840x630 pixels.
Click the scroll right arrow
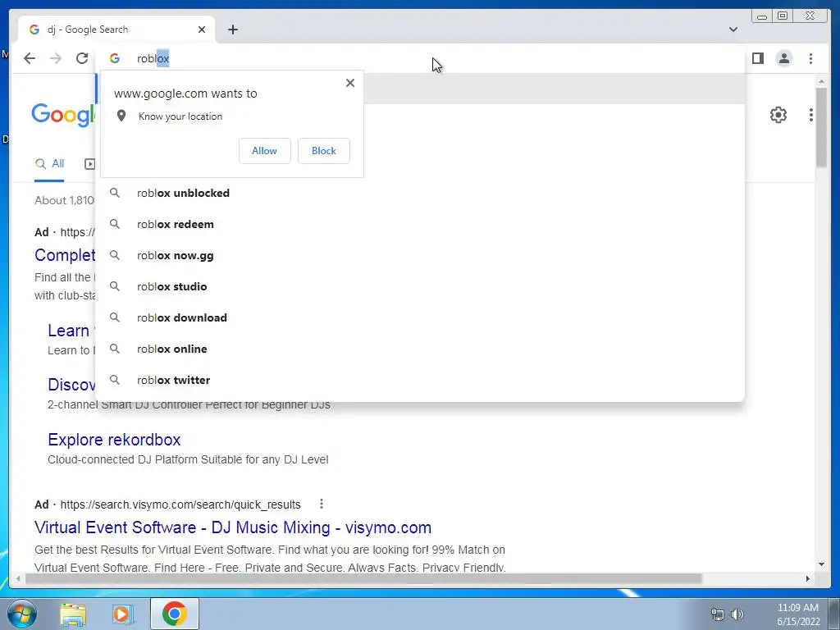coord(808,578)
